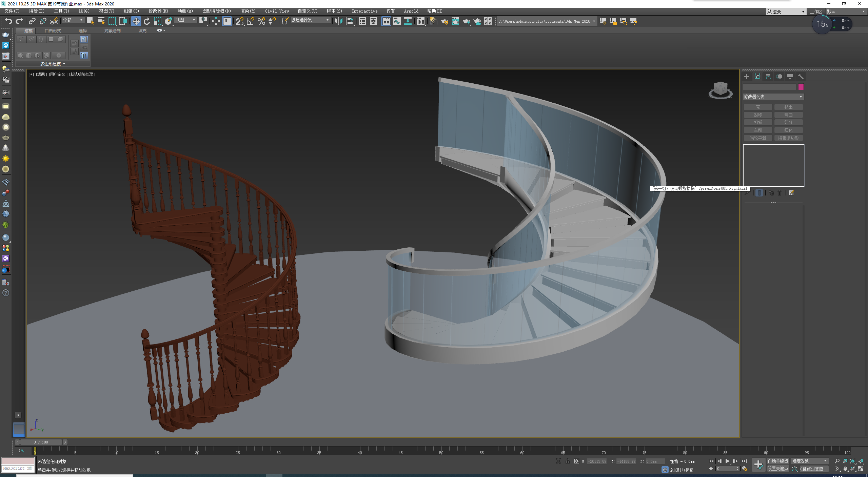Click the current frame number field
This screenshot has width=868, height=477.
point(726,469)
